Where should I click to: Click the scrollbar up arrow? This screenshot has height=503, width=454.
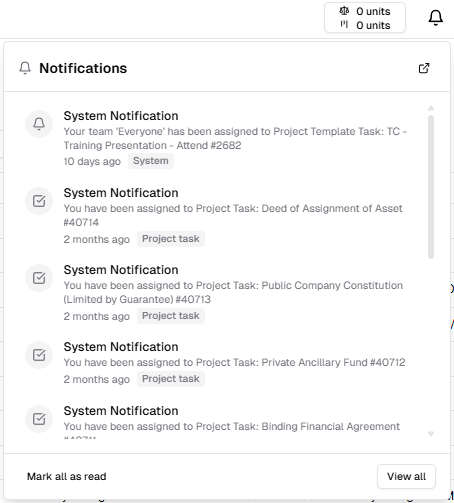(431, 108)
